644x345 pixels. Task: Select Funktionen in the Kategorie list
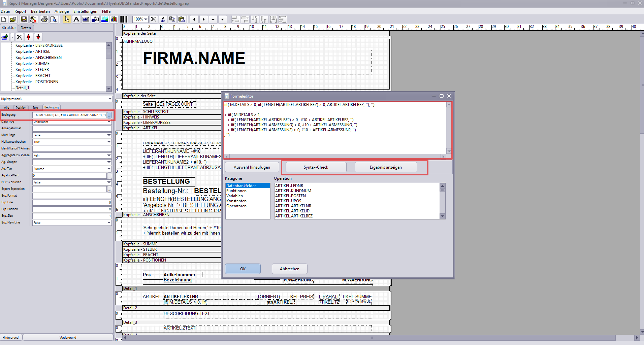236,191
